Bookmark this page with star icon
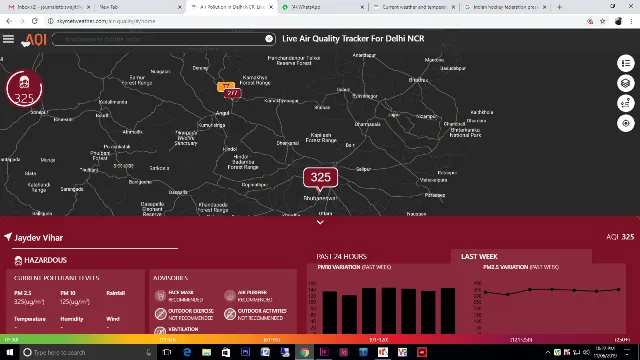 (602, 21)
